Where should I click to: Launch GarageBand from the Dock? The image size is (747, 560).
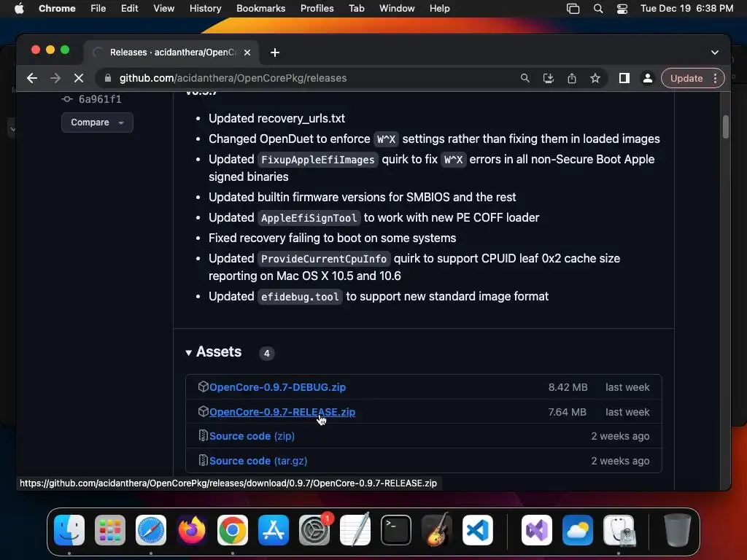pyautogui.click(x=437, y=530)
